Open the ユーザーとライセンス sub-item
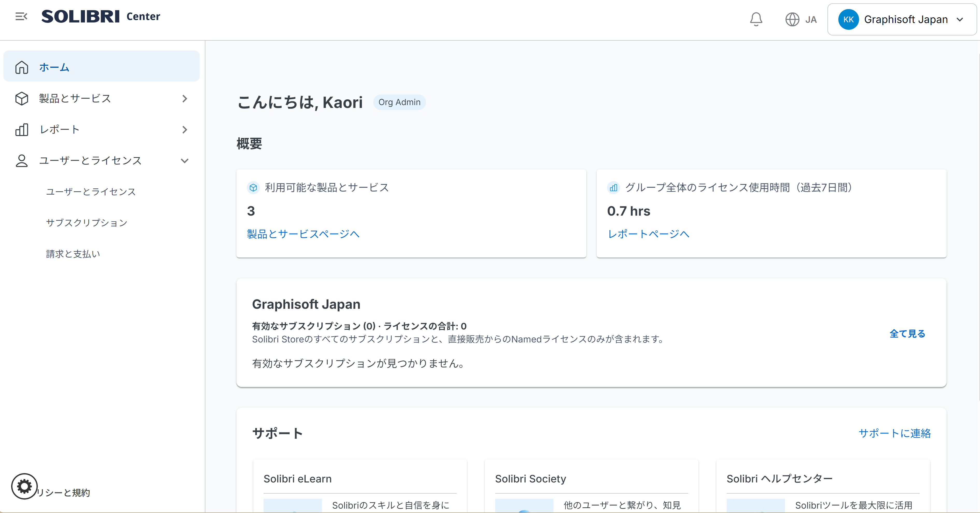 coord(91,192)
